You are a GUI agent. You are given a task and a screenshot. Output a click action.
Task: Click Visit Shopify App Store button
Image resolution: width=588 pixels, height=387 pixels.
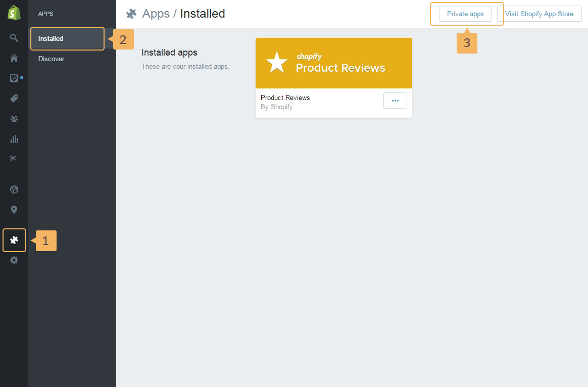(539, 14)
